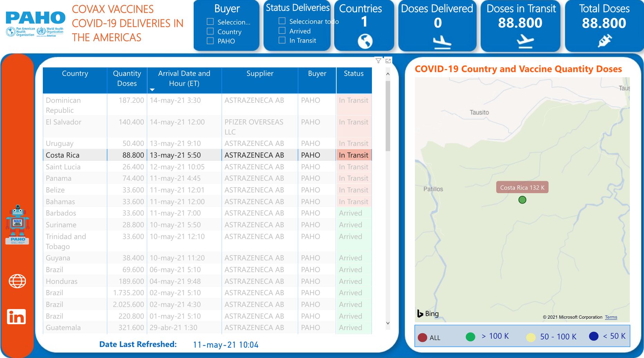Open focus mode icon above table
Screen dimensions: 644x358
tap(388, 61)
